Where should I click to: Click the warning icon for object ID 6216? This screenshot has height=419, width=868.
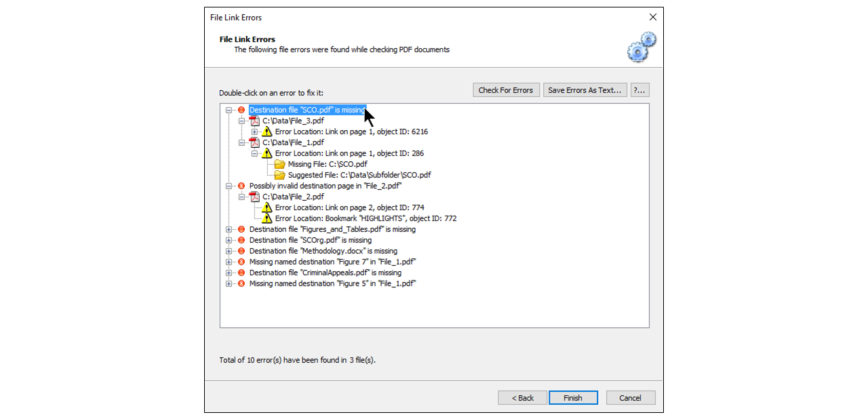tap(267, 131)
